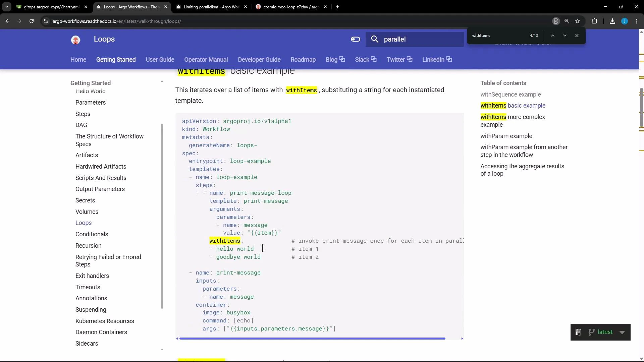Open DAG in the sidebar

(x=81, y=125)
